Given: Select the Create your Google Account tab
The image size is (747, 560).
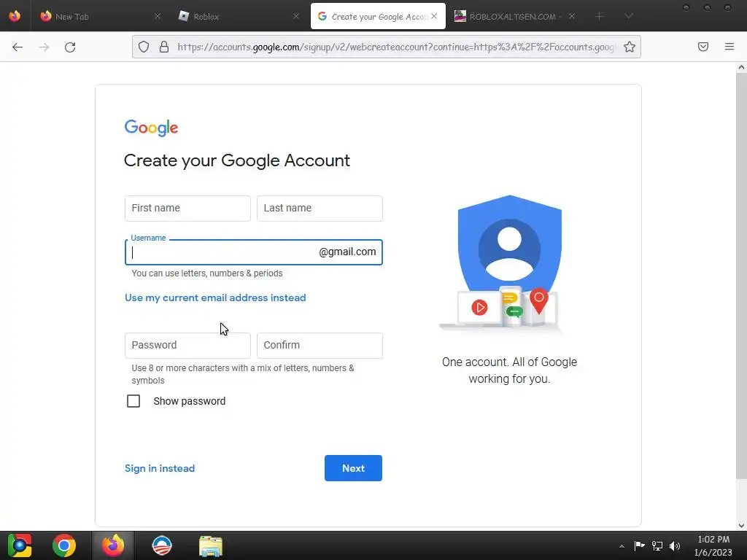Looking at the screenshot, I should pos(379,17).
